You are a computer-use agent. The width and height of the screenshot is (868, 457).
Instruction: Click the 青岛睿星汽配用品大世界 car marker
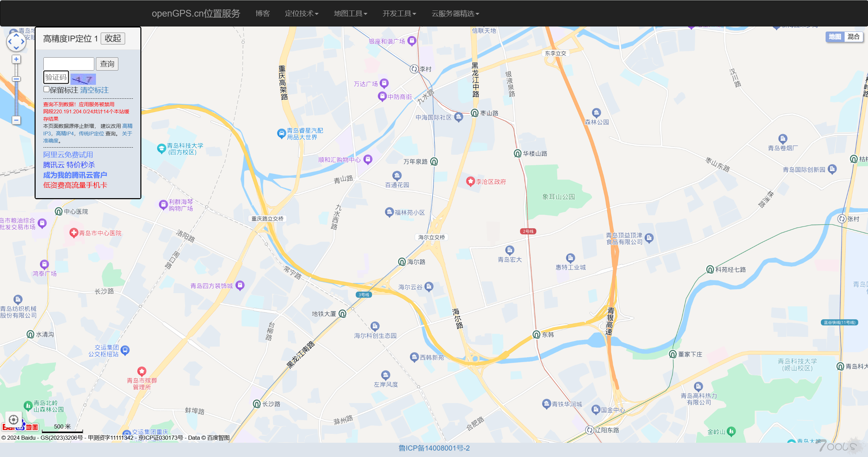click(x=281, y=133)
